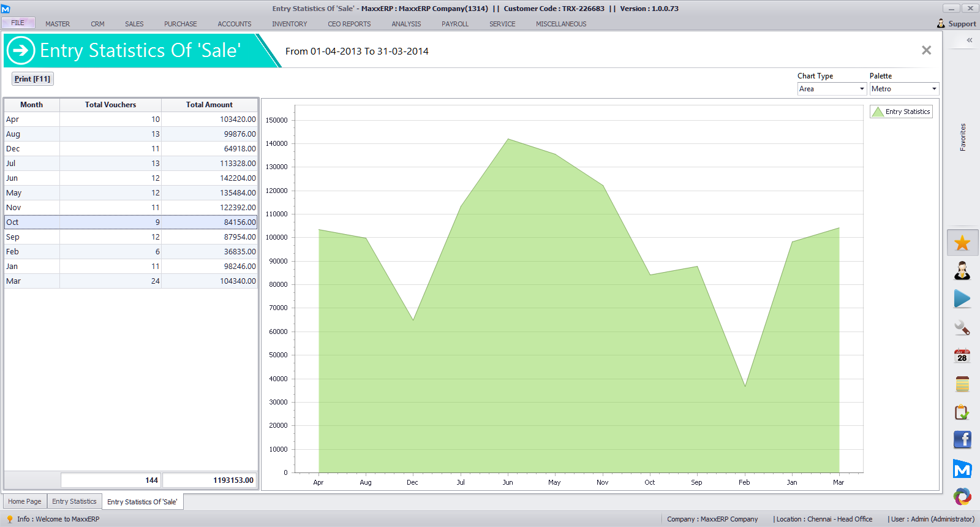This screenshot has height=527, width=980.
Task: Open the calendar icon showing 28
Action: 962,356
